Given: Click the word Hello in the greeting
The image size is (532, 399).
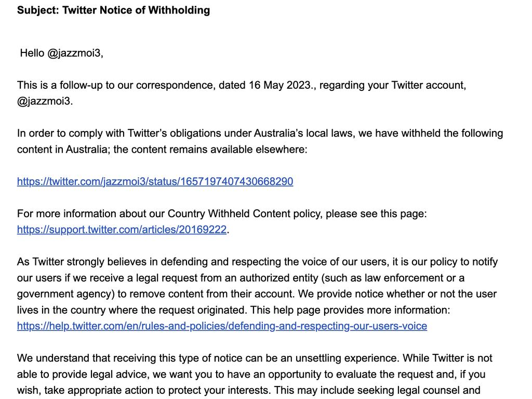Looking at the screenshot, I should 32,54.
